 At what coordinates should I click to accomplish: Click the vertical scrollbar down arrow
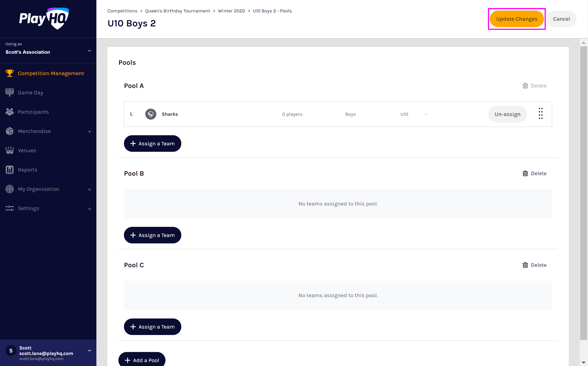coord(583,362)
